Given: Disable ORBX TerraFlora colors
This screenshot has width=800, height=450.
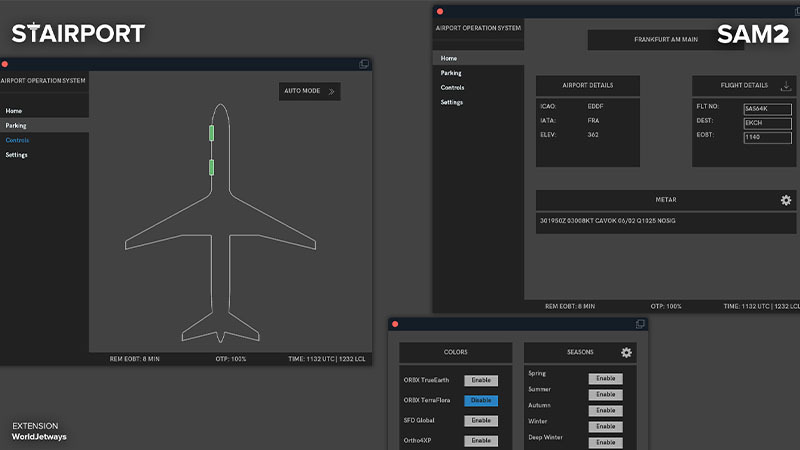Looking at the screenshot, I should click(480, 400).
